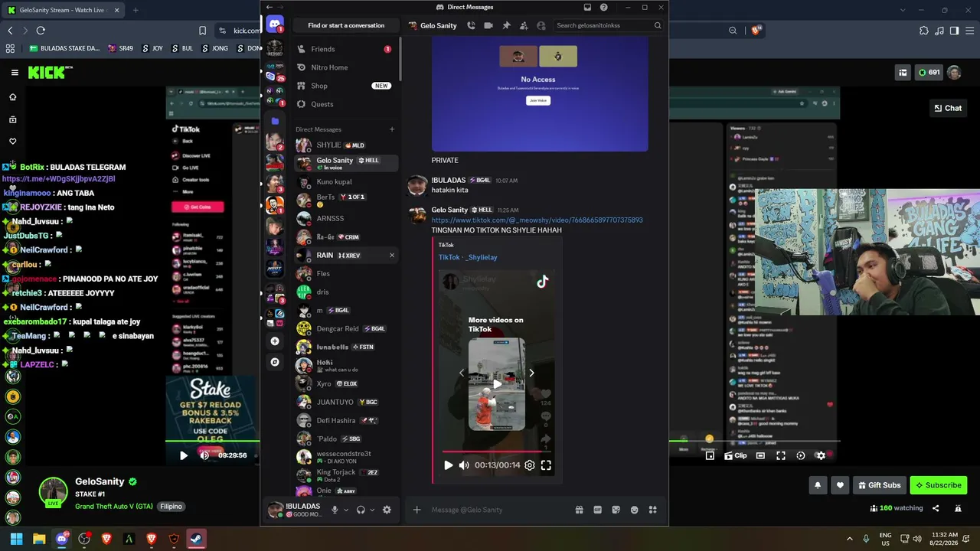This screenshot has width=980, height=551.
Task: Subscribe to GeloSanity on Kick
Action: [938, 485]
